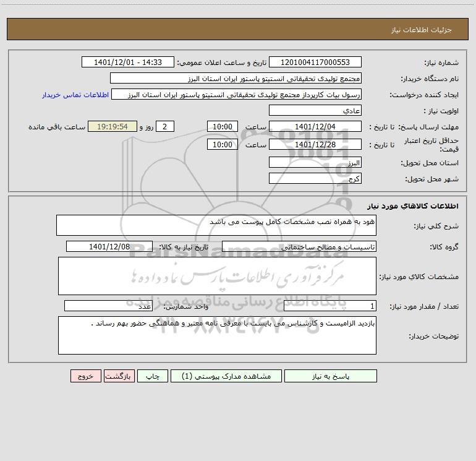Image resolution: width=476 pixels, height=461 pixels.
Task: Click the توضیحات خریدار text area
Action: [217, 335]
